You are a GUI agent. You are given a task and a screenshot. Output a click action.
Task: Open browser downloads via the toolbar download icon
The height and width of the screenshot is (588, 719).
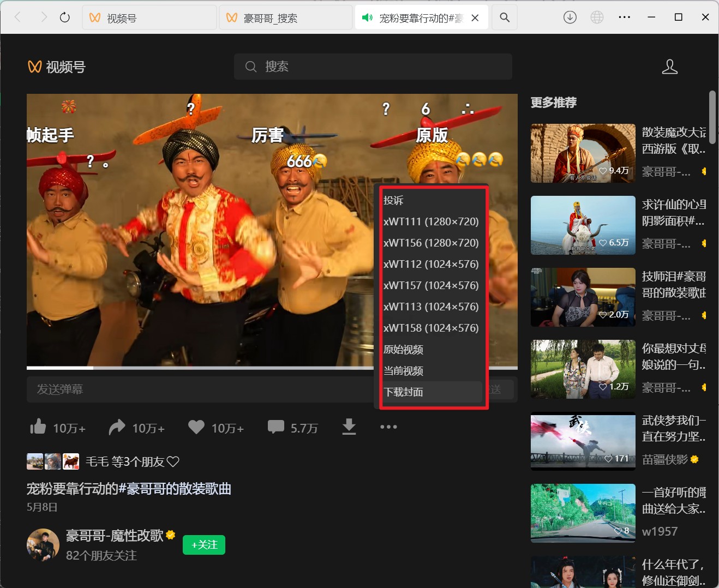click(x=570, y=17)
